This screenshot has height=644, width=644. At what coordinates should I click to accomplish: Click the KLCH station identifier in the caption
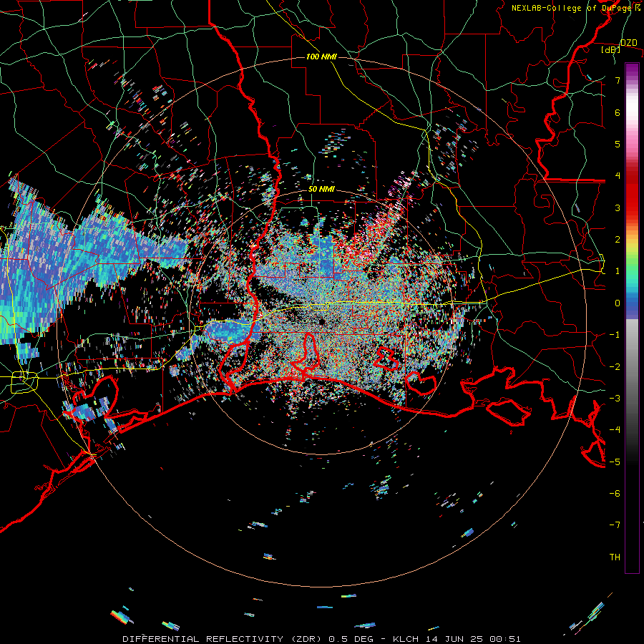click(406, 639)
